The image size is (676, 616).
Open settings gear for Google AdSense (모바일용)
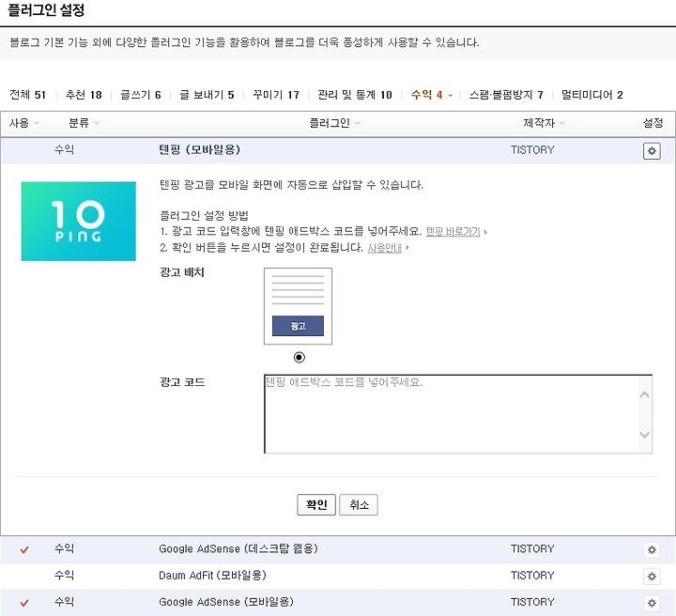tap(652, 603)
